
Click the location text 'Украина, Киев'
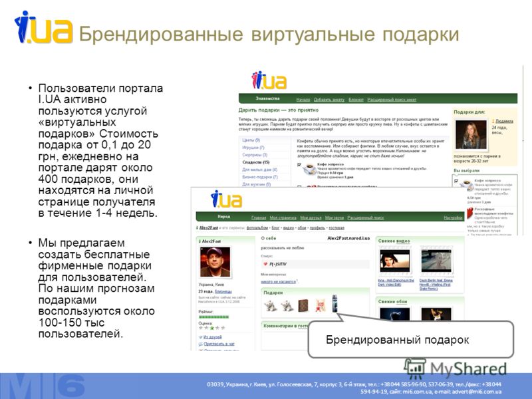pyautogui.click(x=211, y=285)
